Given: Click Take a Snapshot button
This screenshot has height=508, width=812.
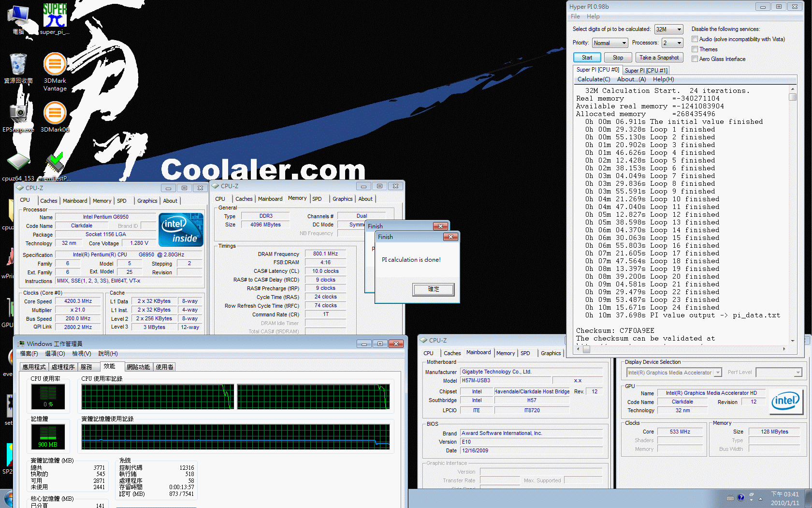Looking at the screenshot, I should [659, 58].
